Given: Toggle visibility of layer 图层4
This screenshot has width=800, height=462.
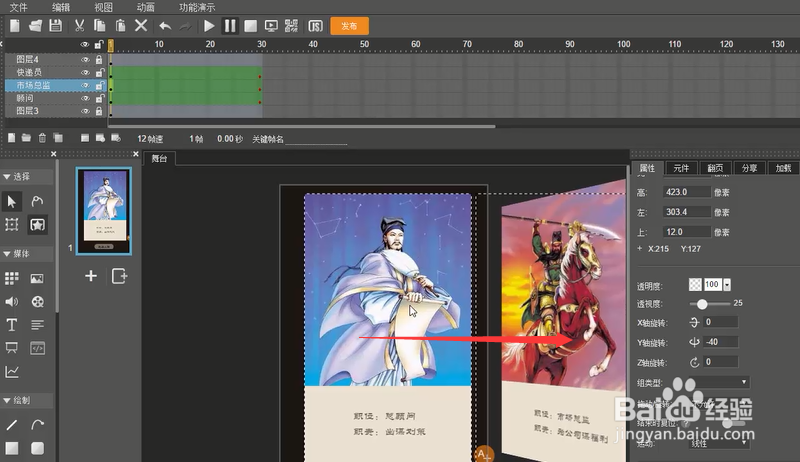Looking at the screenshot, I should (85, 60).
